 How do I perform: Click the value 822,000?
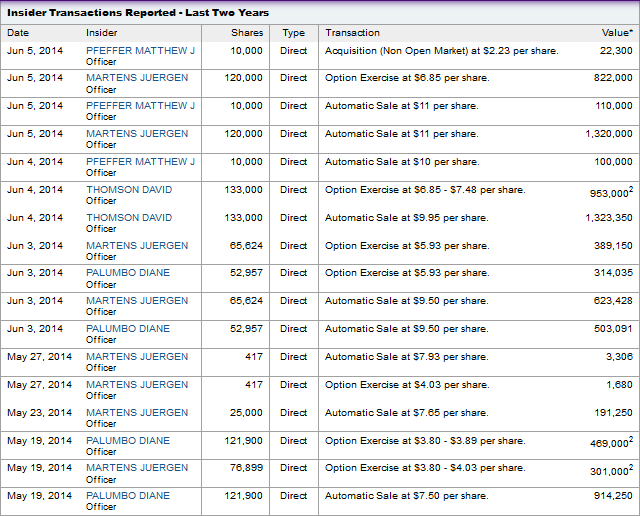point(613,78)
